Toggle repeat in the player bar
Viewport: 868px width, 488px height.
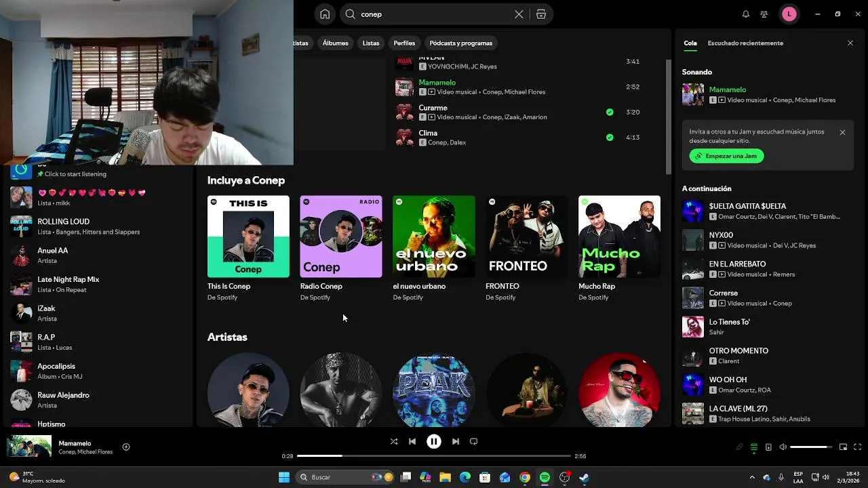474,441
